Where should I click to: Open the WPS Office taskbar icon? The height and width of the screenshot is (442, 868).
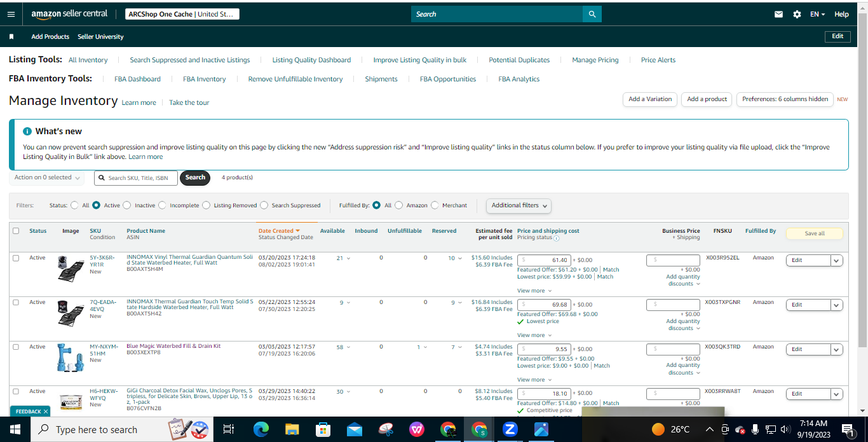click(x=417, y=430)
